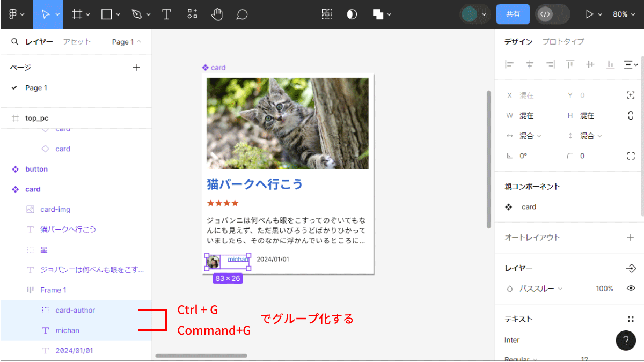This screenshot has height=362, width=644.
Task: Click the 共有 share button
Action: click(513, 14)
